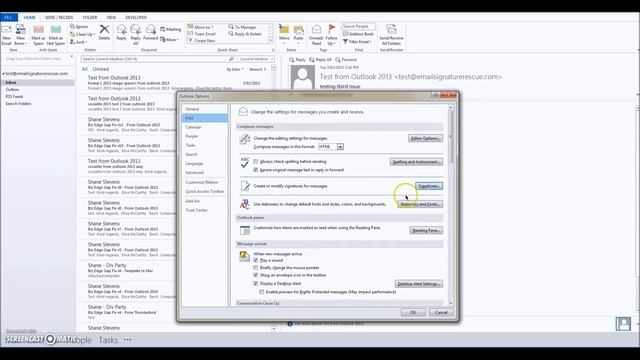Click the Signatures... button

point(429,186)
